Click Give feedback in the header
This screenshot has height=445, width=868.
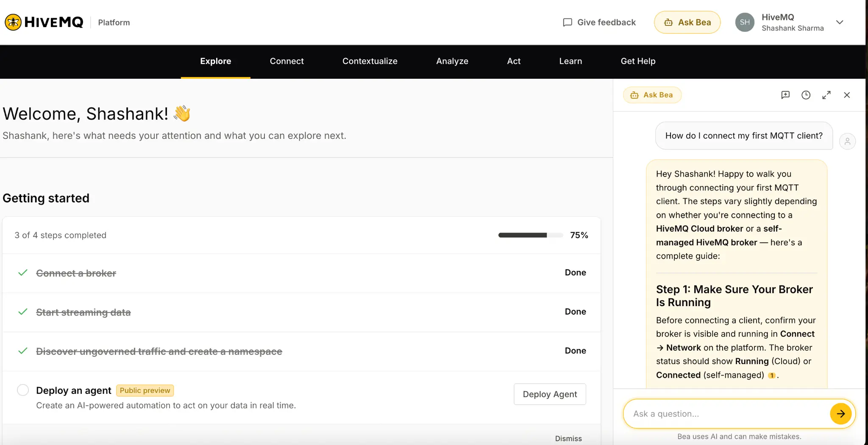[x=599, y=22]
